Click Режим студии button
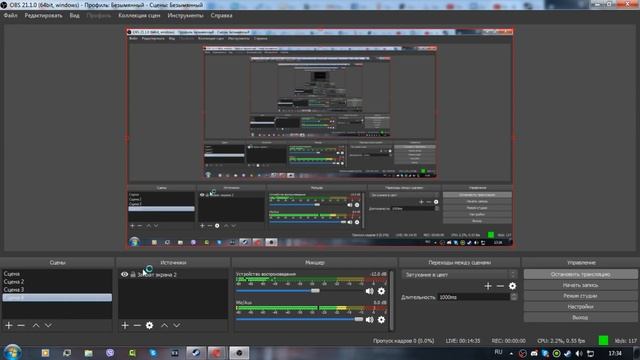The height and width of the screenshot is (360, 640). point(580,296)
